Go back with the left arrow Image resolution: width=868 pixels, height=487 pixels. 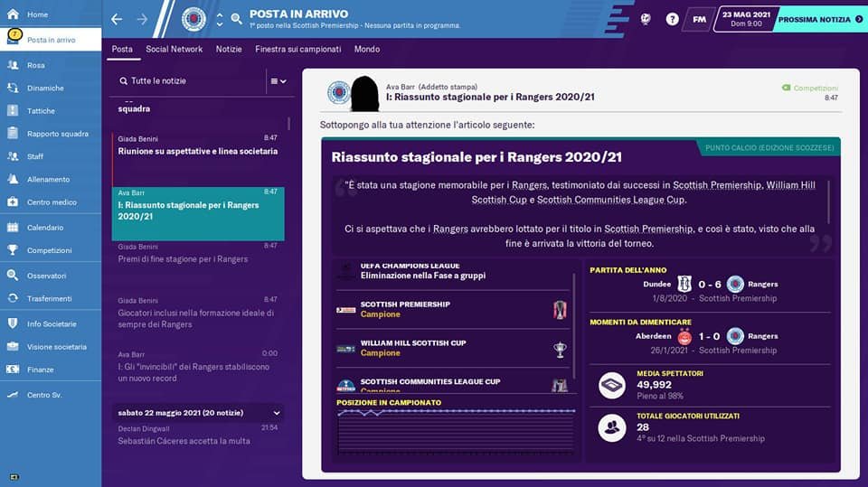[117, 19]
